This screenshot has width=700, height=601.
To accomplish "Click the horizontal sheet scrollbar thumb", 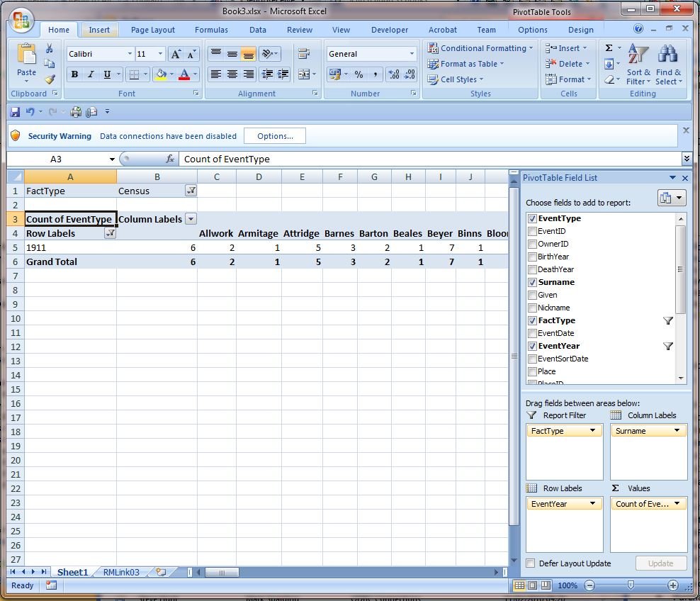I will point(222,573).
